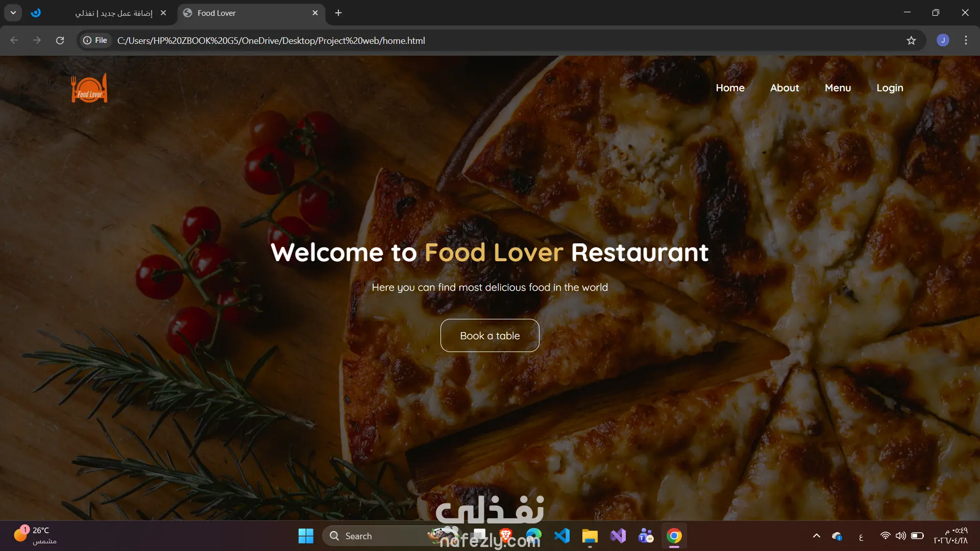The height and width of the screenshot is (551, 980).
Task: Open a new browser tab
Action: tap(338, 13)
